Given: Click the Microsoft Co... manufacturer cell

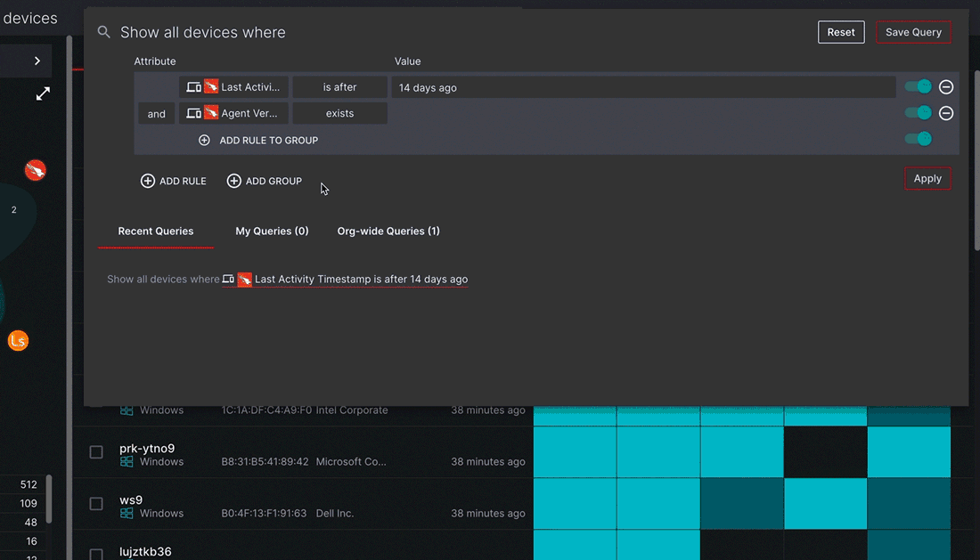Looking at the screenshot, I should (x=351, y=462).
